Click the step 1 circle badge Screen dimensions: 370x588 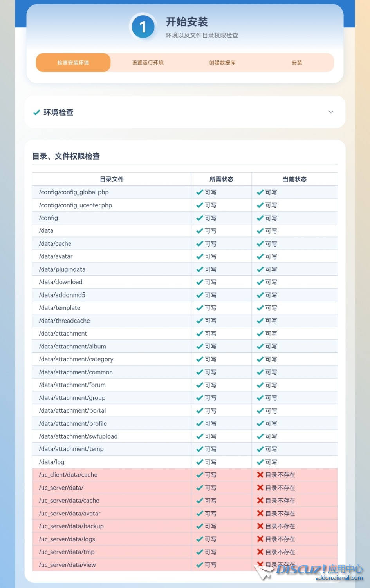(143, 27)
